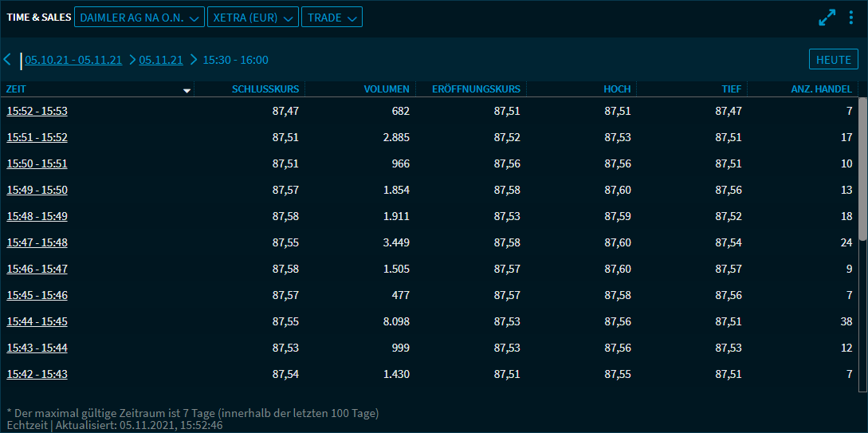Click the vertical scrollbar thumb

pyautogui.click(x=862, y=167)
